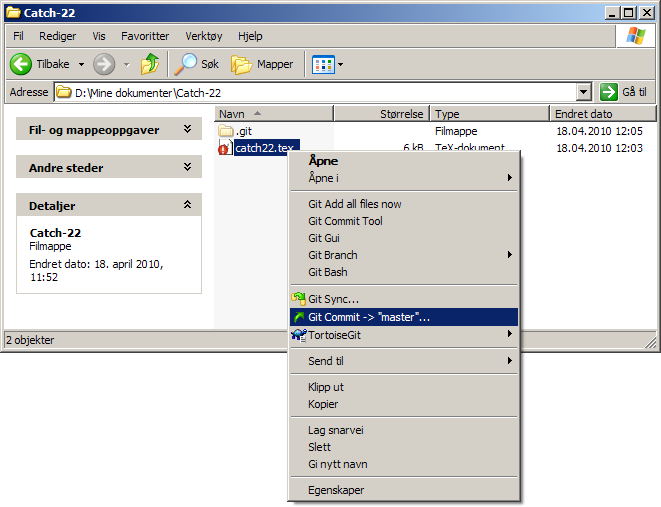Open the Søk magnifier search icon
This screenshot has width=661, height=507.
(185, 64)
